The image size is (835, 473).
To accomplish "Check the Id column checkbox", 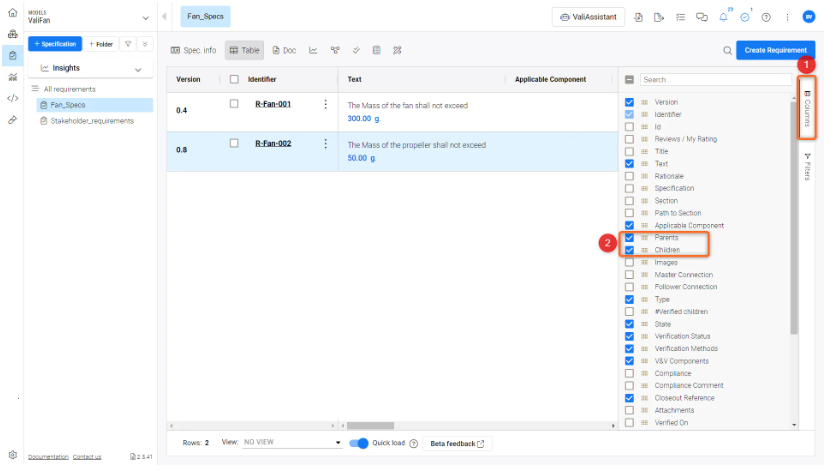I will [x=629, y=127].
